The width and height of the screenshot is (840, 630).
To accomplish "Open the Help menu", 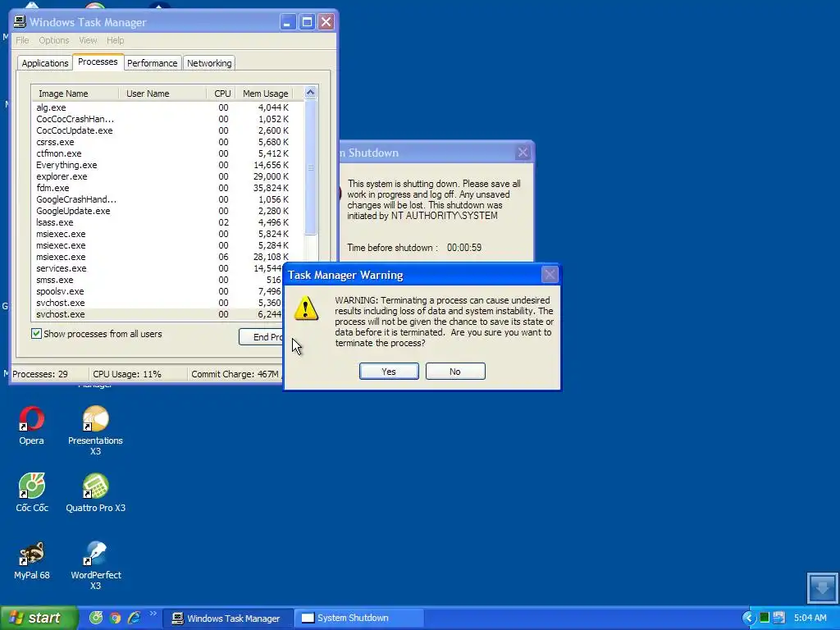I will click(115, 40).
